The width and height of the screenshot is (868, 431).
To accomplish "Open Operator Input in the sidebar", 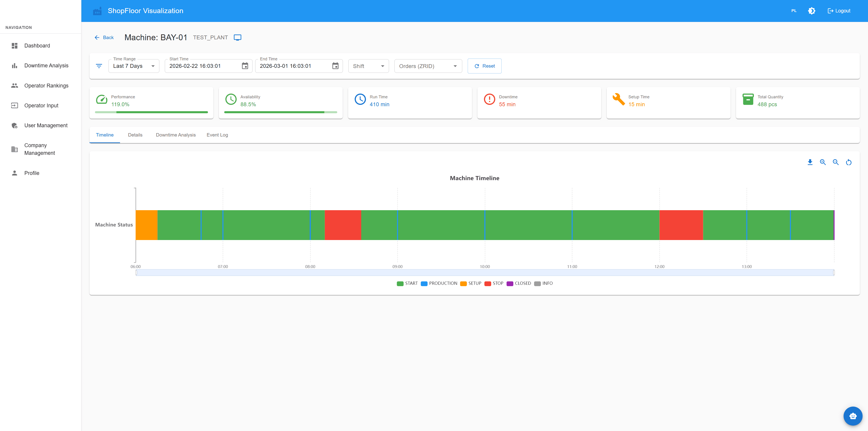I will 40,106.
